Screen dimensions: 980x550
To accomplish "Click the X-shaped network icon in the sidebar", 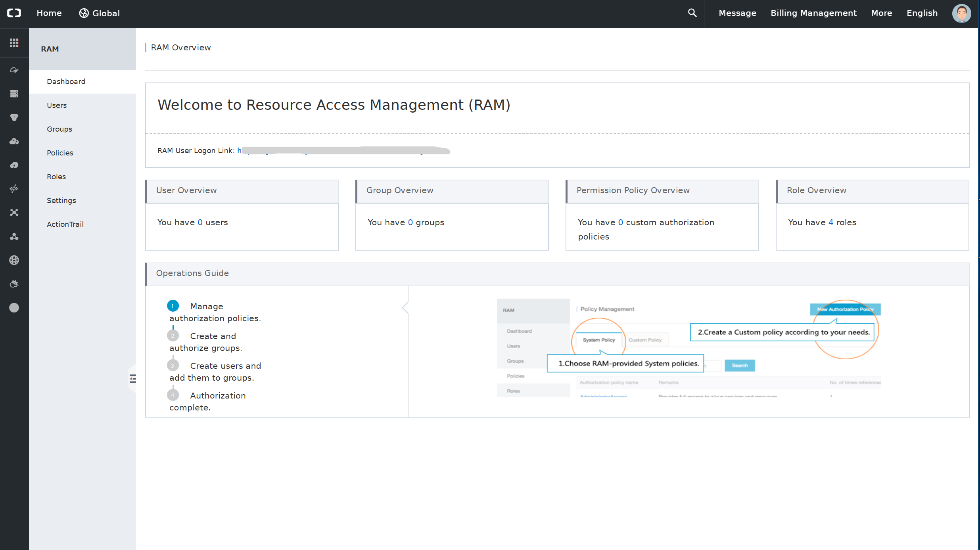I will point(14,213).
